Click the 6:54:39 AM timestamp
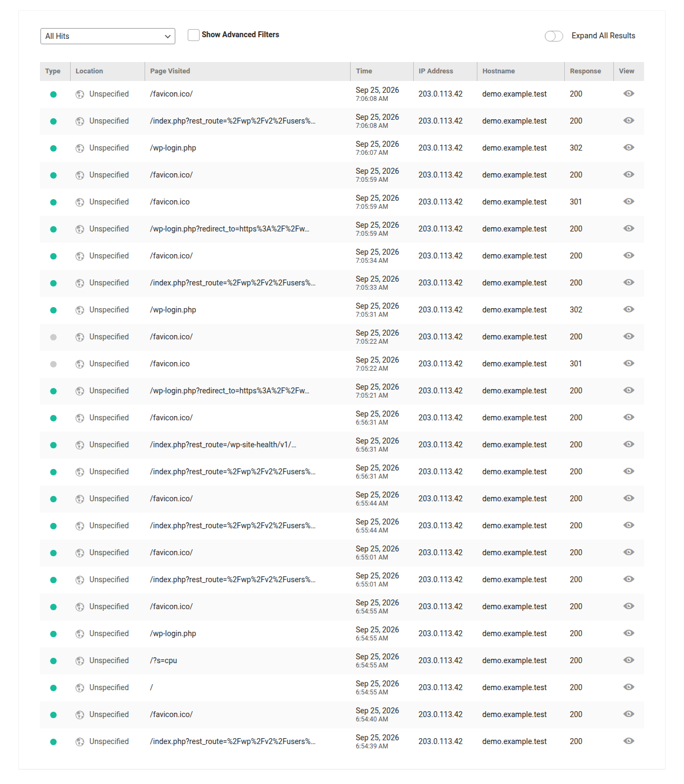 click(x=372, y=746)
